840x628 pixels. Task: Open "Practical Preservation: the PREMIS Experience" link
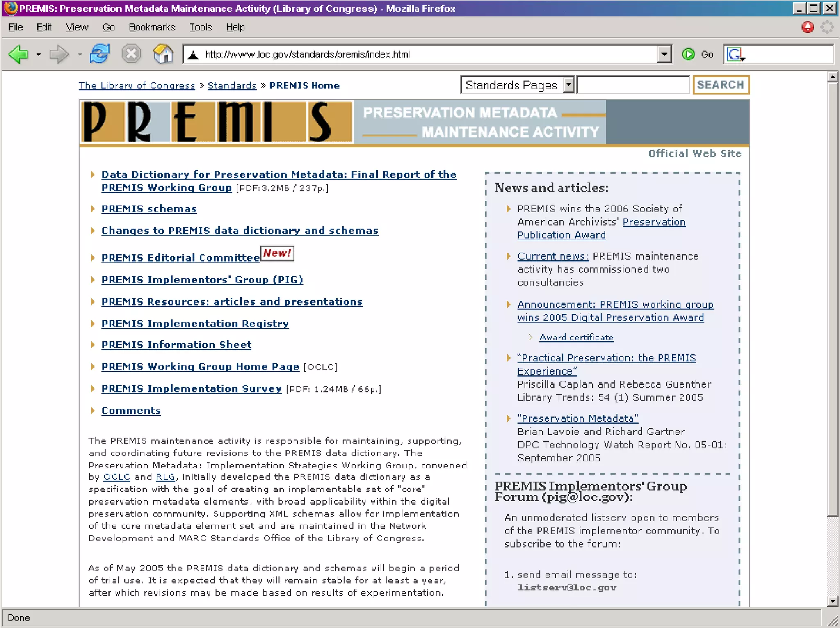(607, 364)
